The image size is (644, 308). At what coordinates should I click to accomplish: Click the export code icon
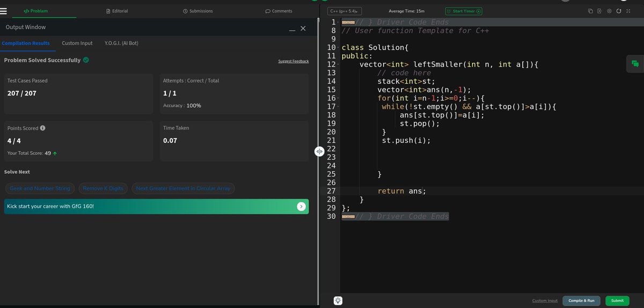[599, 11]
